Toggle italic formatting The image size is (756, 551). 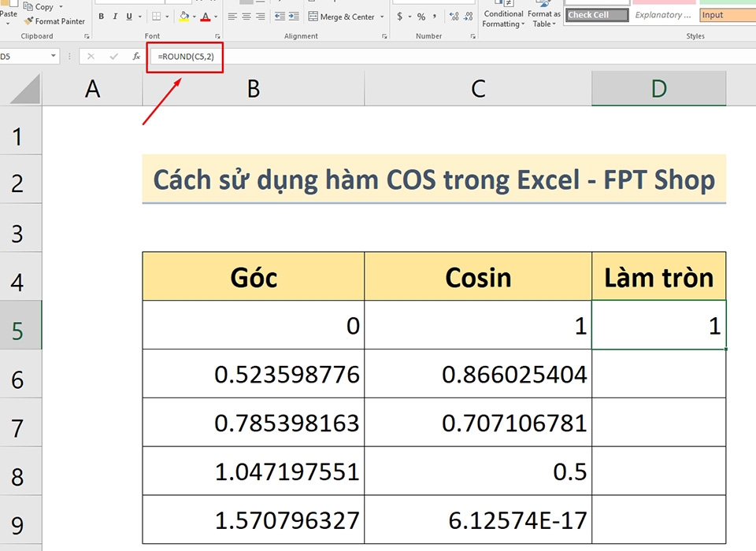pos(115,16)
